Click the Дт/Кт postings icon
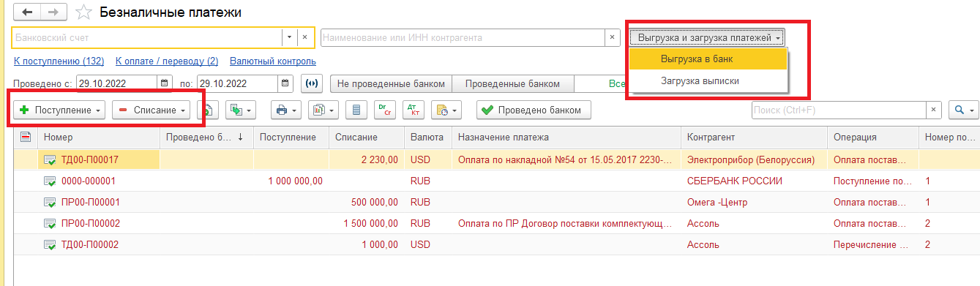Image resolution: width=980 pixels, height=286 pixels. point(414,110)
